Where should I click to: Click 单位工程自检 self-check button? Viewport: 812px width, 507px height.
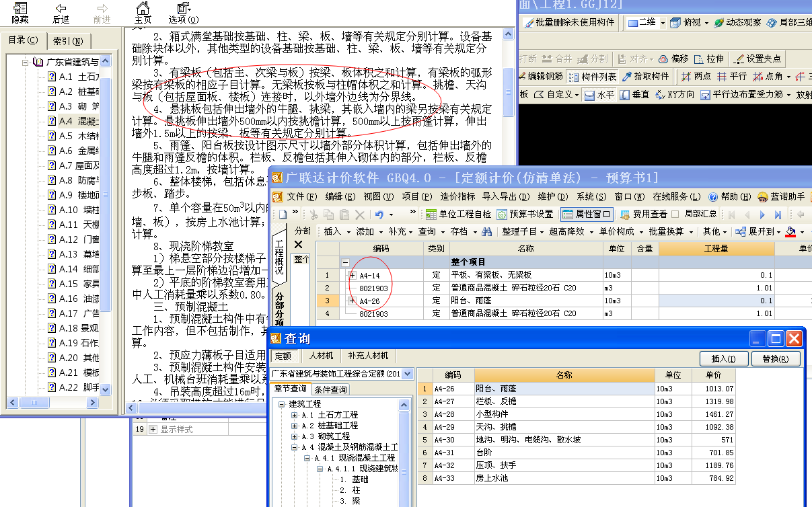tap(459, 214)
